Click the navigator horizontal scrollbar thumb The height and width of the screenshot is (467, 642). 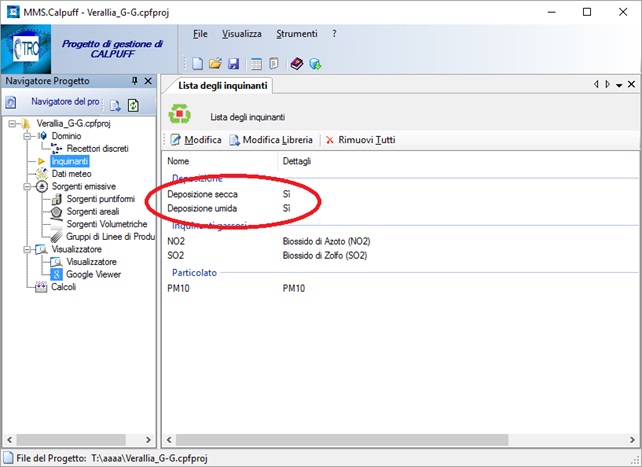coord(70,440)
